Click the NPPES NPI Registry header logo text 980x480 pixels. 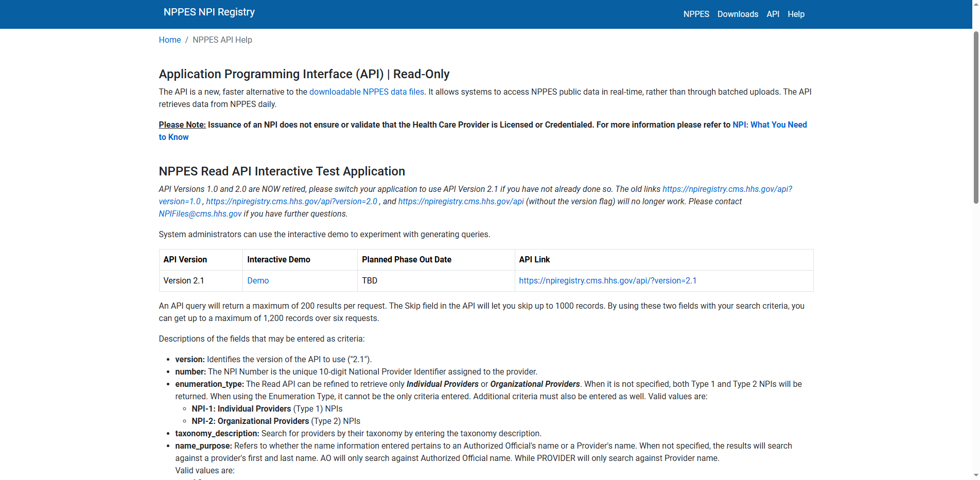pos(209,11)
